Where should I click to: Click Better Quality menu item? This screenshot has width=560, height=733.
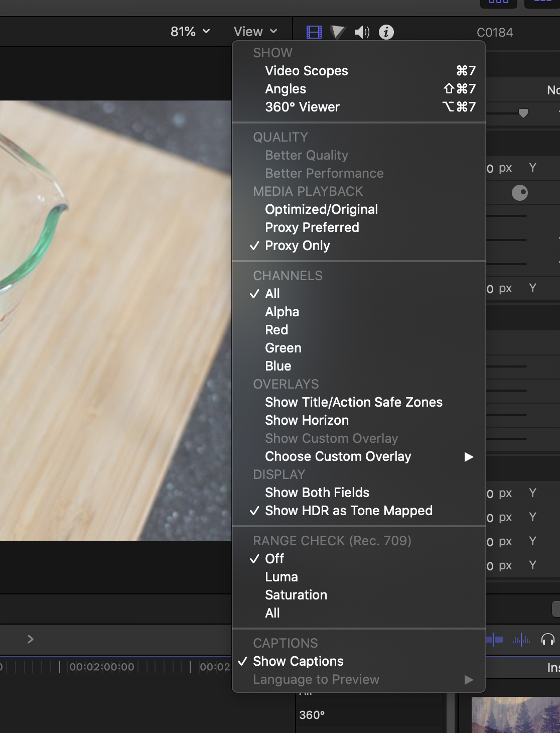[x=359, y=155]
